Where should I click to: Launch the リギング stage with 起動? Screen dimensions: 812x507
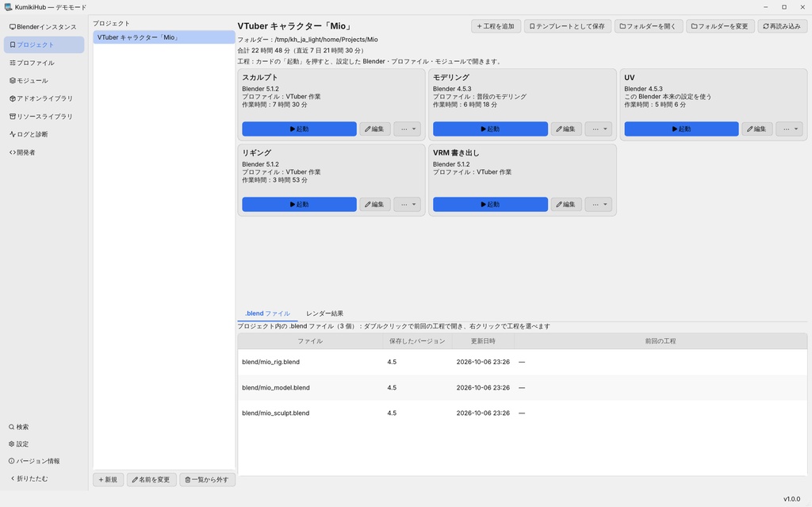[x=299, y=204]
